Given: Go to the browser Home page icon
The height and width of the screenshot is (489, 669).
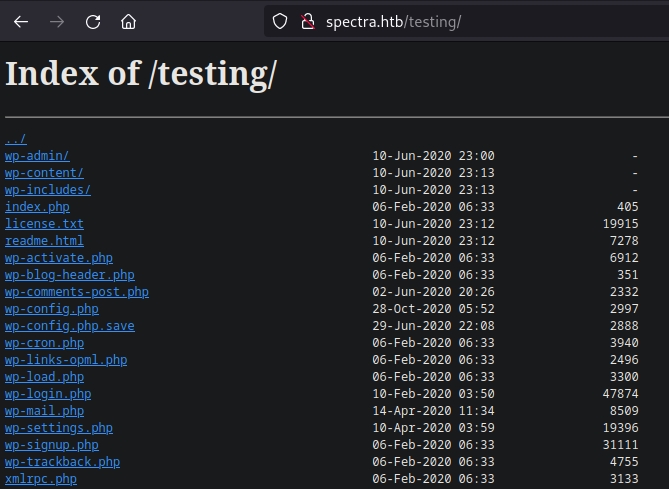Looking at the screenshot, I should [128, 21].
